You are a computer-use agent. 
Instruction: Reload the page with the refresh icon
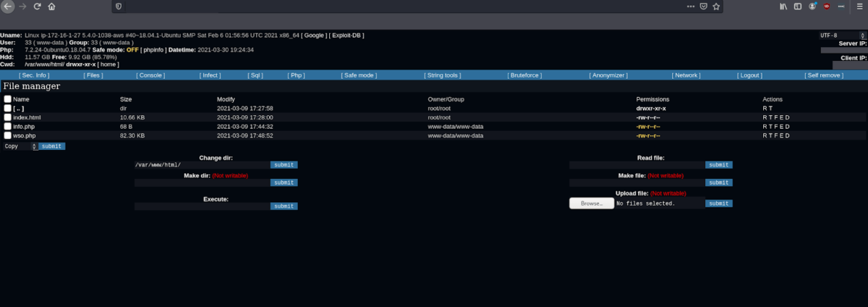tap(37, 7)
